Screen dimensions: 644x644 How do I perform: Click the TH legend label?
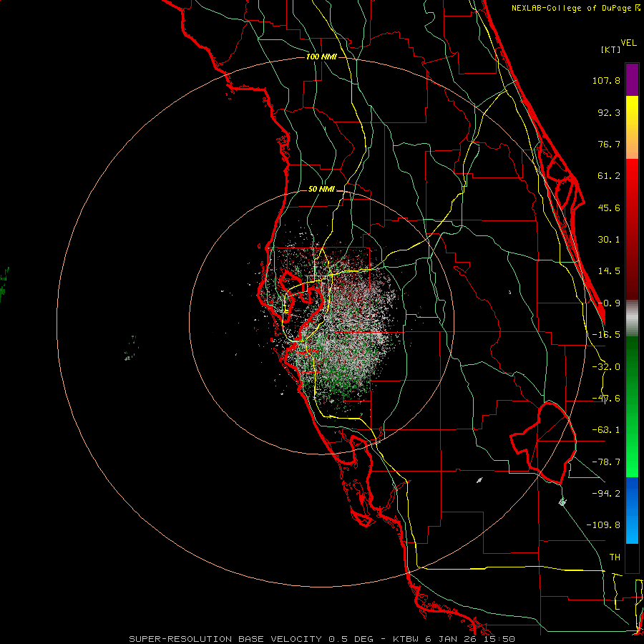tap(615, 557)
